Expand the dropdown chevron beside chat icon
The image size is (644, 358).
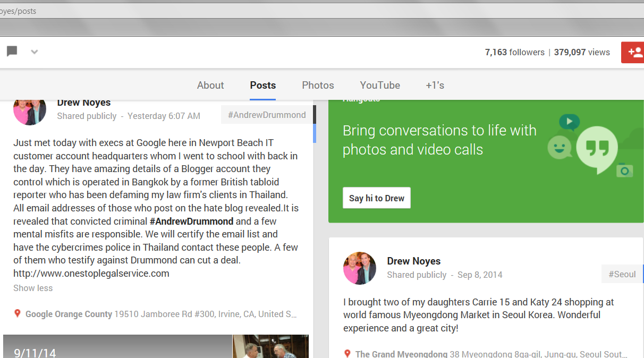tap(35, 52)
